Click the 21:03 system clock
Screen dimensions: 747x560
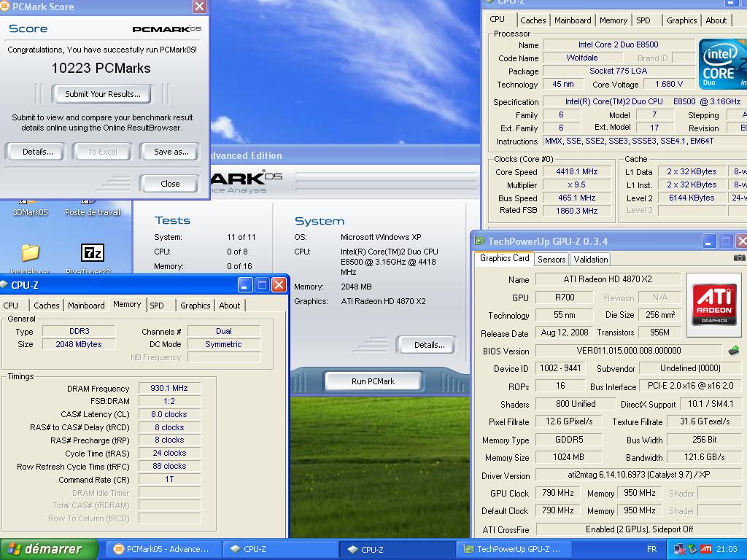click(x=727, y=549)
